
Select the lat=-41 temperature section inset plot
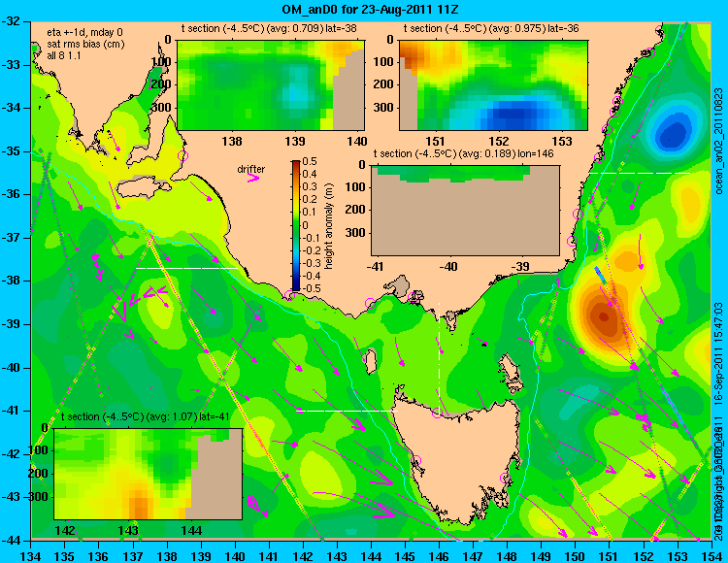[x=149, y=474]
